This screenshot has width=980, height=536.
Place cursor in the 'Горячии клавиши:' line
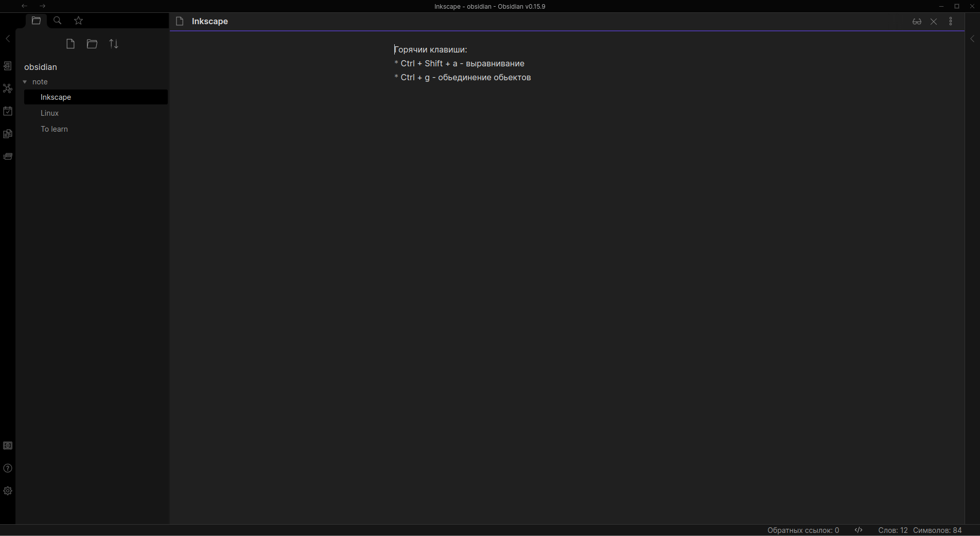pos(431,50)
